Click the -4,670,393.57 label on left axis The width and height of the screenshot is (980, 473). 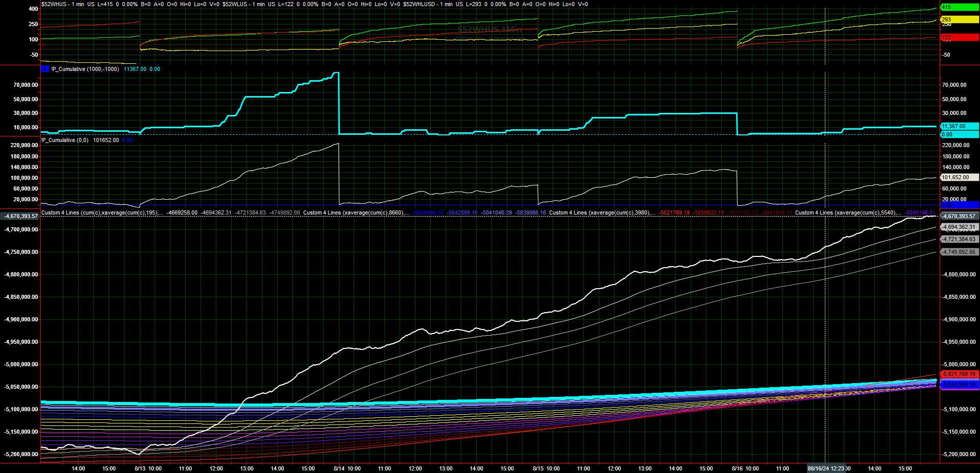20,216
